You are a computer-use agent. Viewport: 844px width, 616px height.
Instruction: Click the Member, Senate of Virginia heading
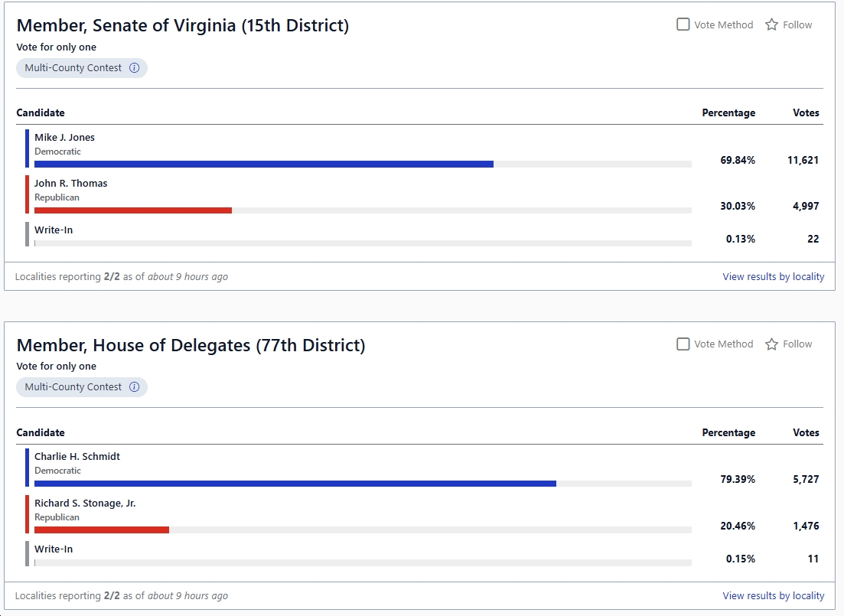[x=183, y=26]
